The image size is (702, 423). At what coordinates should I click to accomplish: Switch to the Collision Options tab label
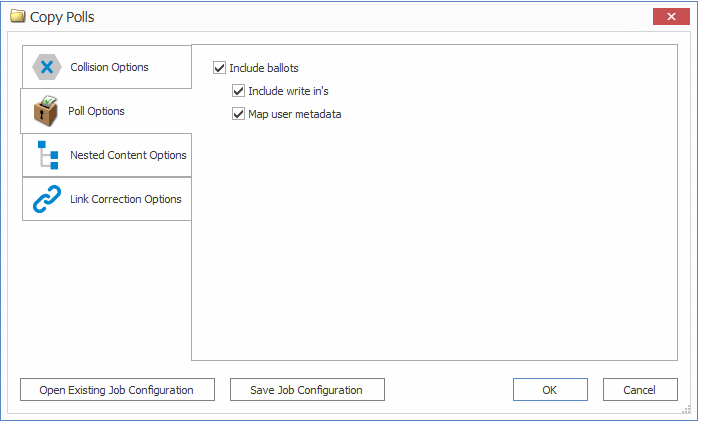click(109, 67)
